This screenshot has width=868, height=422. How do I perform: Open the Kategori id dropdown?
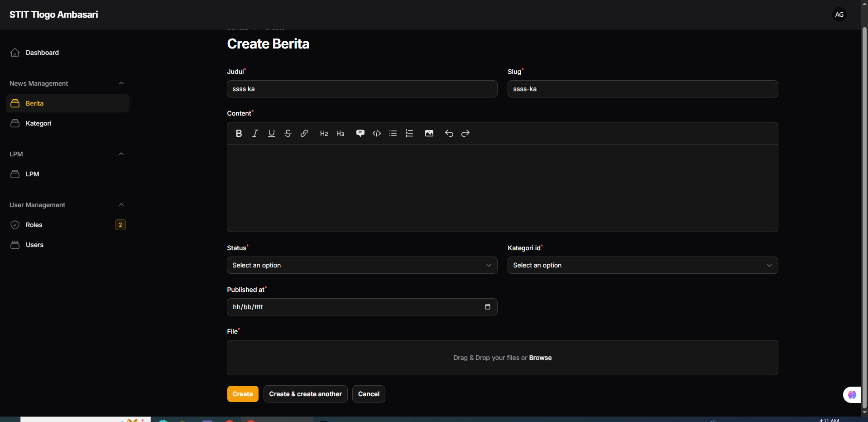(x=642, y=265)
